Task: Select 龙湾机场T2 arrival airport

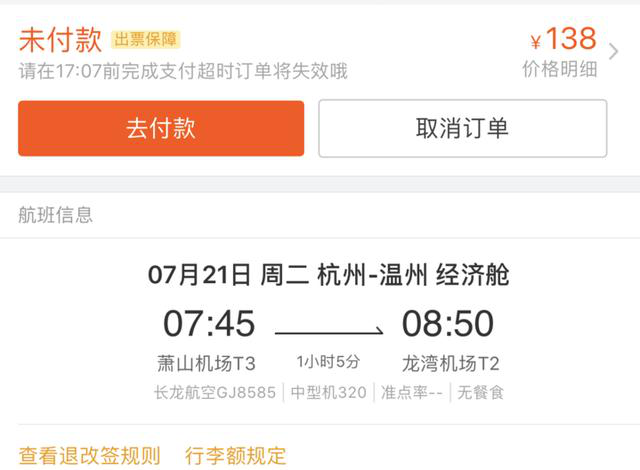Action: pos(451,363)
